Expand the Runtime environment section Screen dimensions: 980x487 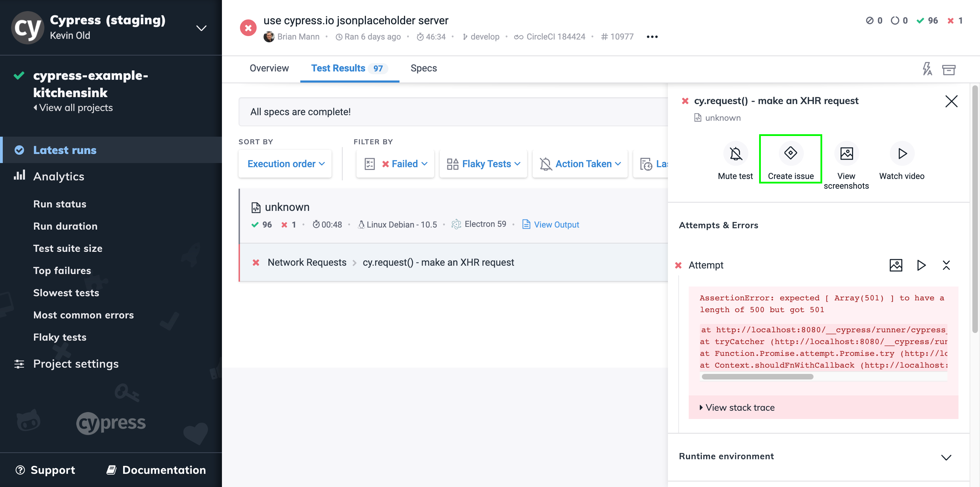946,456
